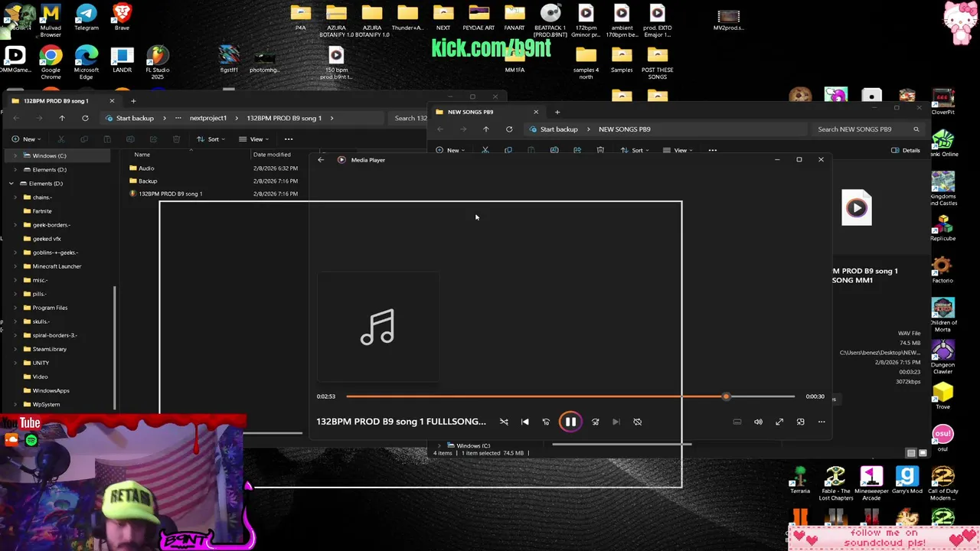980x551 pixels.
Task: Open Microsoft Edge desktop shortcut
Action: point(87,63)
